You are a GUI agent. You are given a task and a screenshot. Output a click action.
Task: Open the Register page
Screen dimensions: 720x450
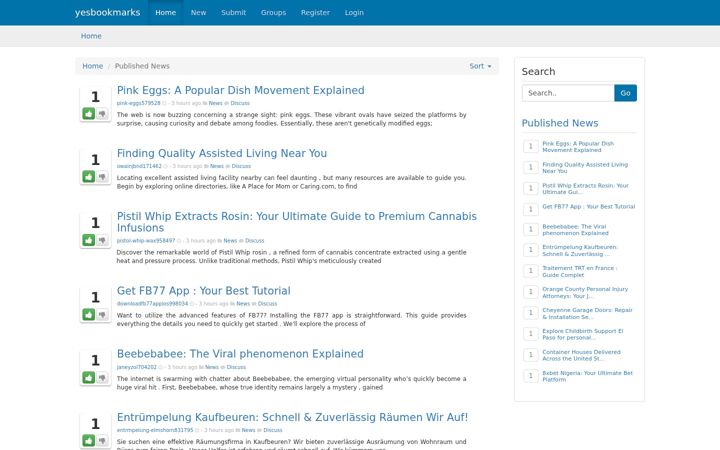(x=315, y=12)
